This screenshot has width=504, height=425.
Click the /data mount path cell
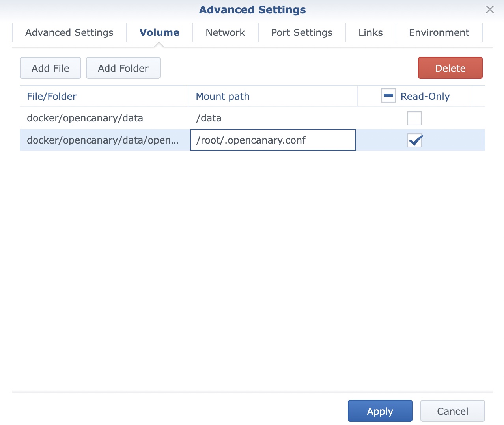tap(273, 118)
